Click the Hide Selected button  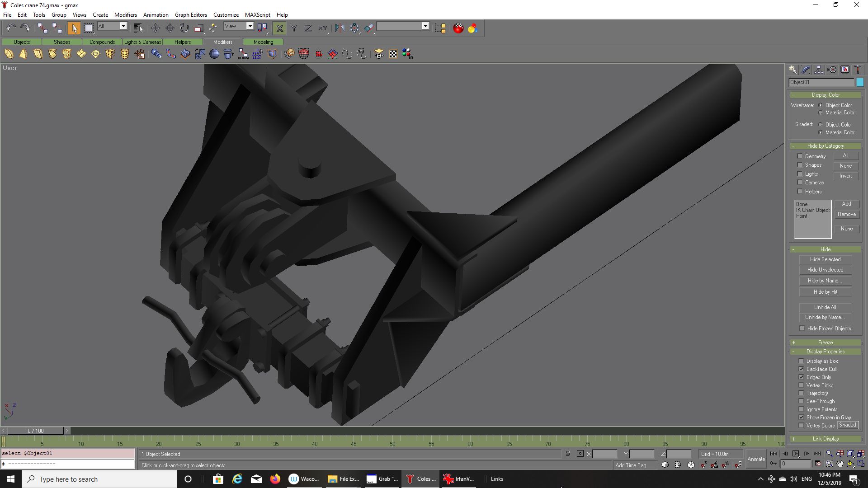825,259
